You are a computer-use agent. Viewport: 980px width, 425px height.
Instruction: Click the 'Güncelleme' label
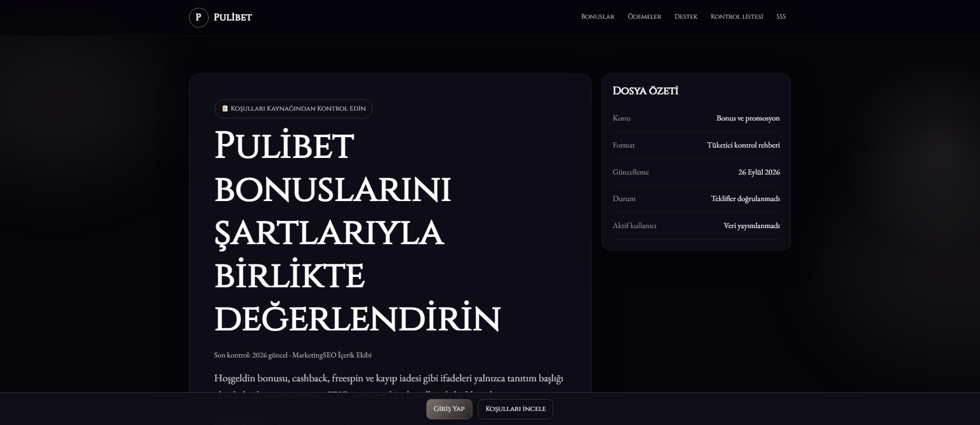(x=631, y=172)
